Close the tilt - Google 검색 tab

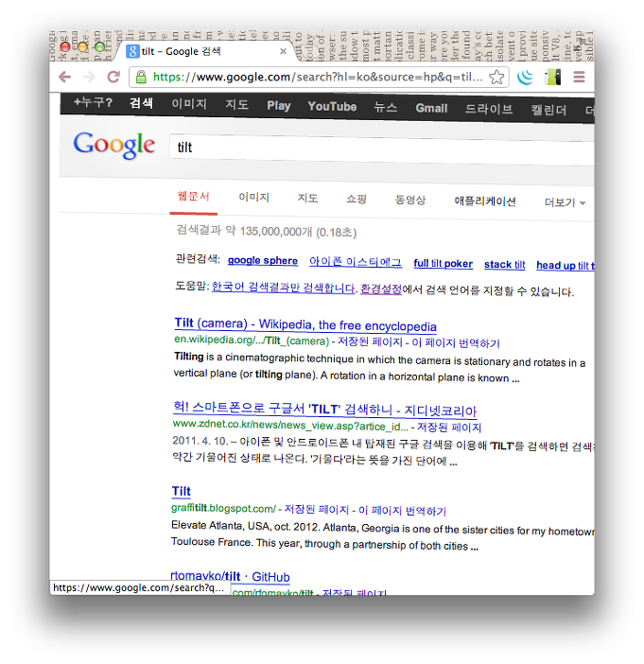284,51
